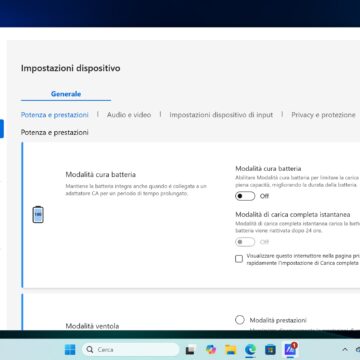Viewport: 360px width, 360px height.
Task: Turn on the Modalità cura batteria switch
Action: coord(245,196)
